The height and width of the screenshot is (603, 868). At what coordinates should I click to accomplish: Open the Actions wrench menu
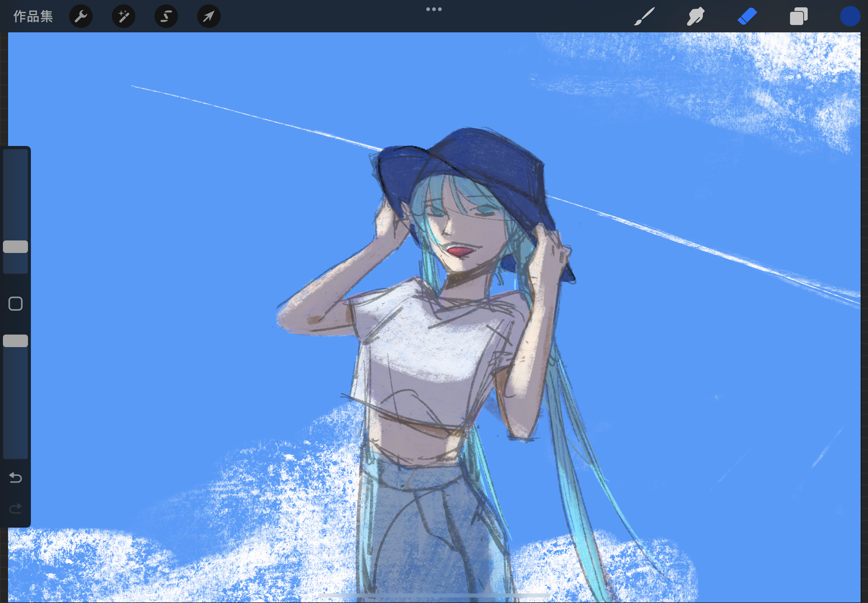click(81, 16)
